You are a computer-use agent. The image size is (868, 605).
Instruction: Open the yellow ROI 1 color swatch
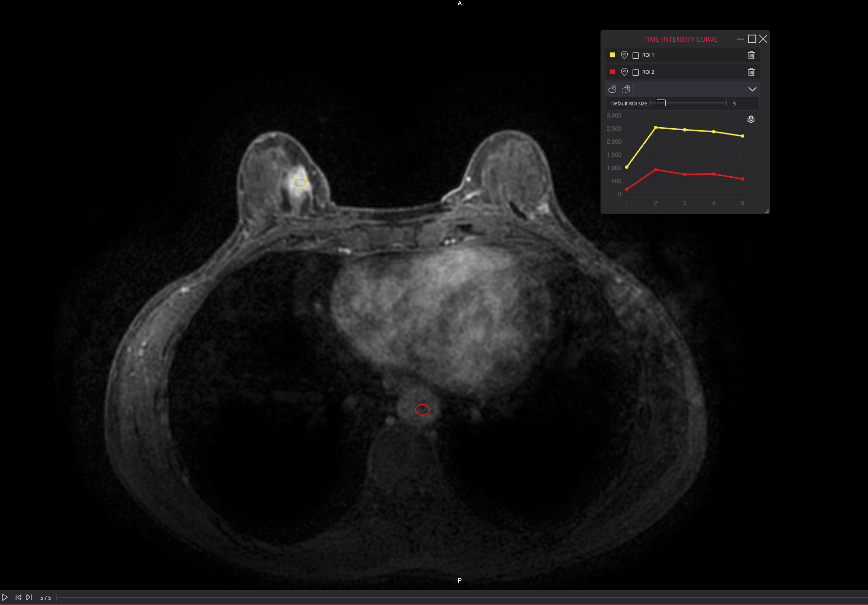613,55
